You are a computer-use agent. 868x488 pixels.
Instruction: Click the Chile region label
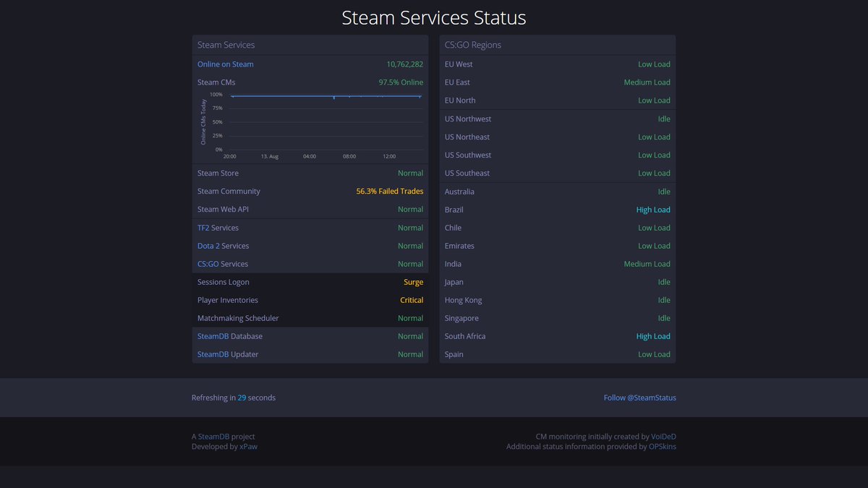pyautogui.click(x=453, y=228)
